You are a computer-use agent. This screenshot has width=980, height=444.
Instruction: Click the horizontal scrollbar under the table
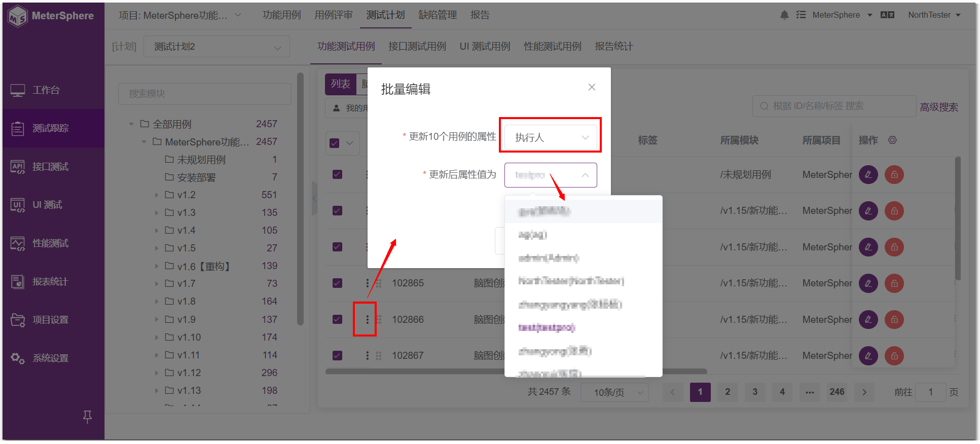click(x=516, y=372)
